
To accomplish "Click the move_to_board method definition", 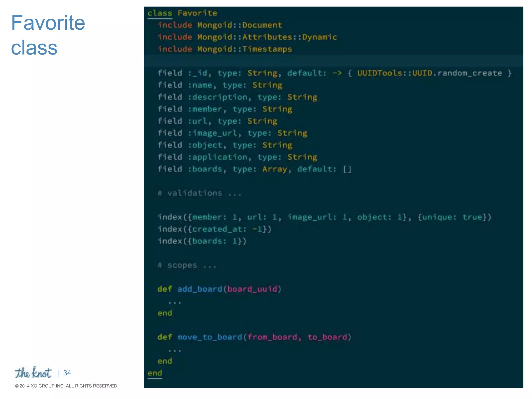I will [x=254, y=337].
